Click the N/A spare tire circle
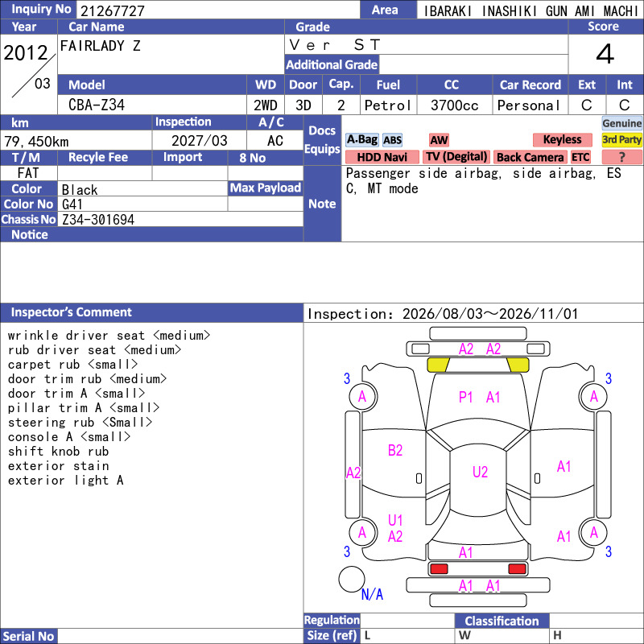This screenshot has width=644, height=644. tap(352, 579)
